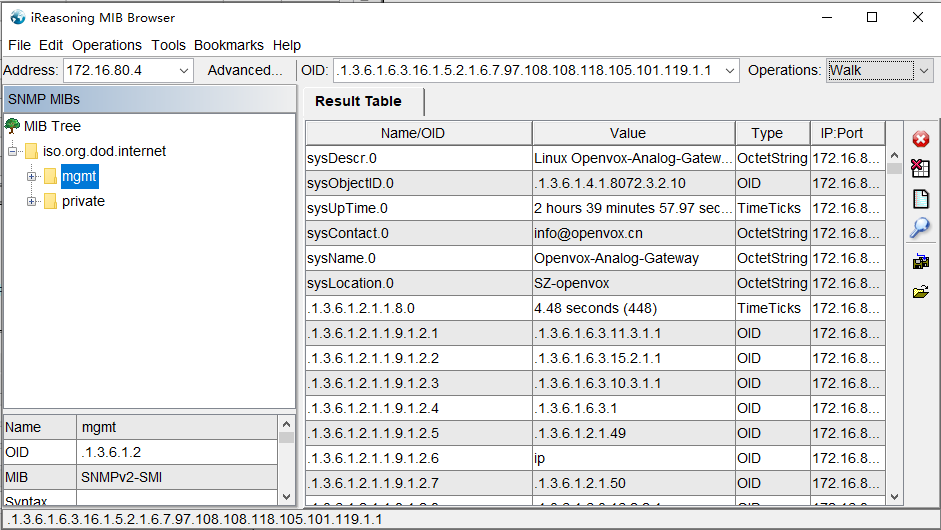
Task: Click the Openvox-Analog-Gateway sysName value
Action: pos(634,259)
